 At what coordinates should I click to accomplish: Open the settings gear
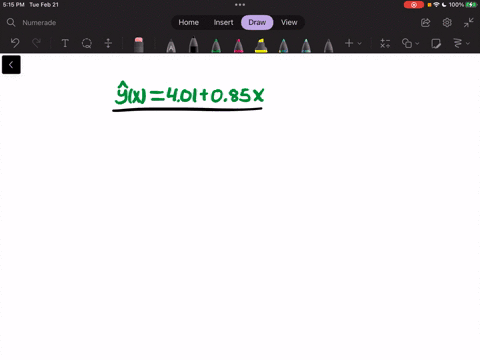[447, 23]
